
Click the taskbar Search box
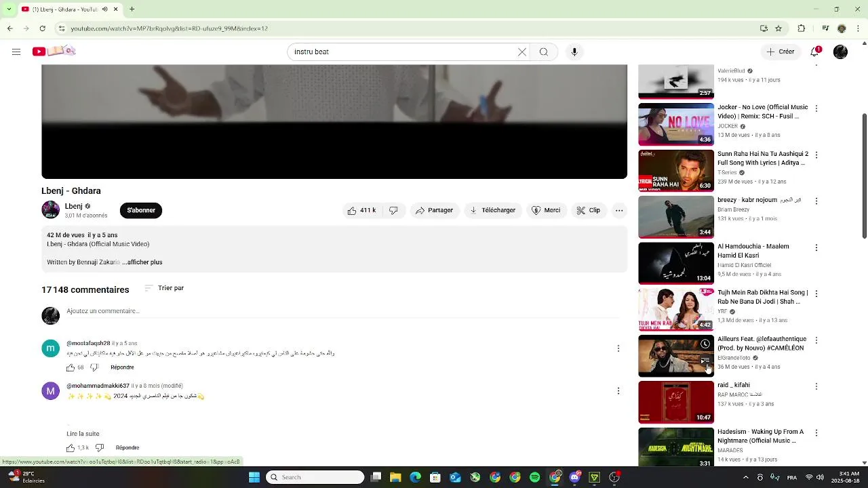[315, 477]
